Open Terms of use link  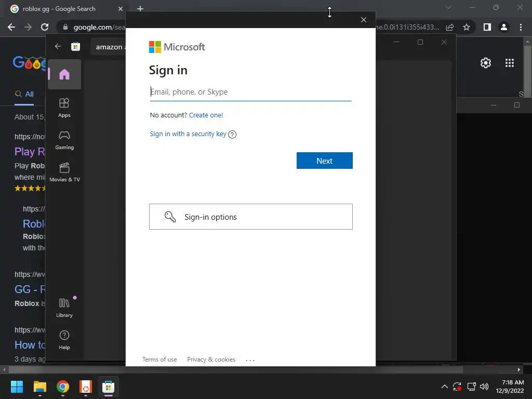pos(159,360)
